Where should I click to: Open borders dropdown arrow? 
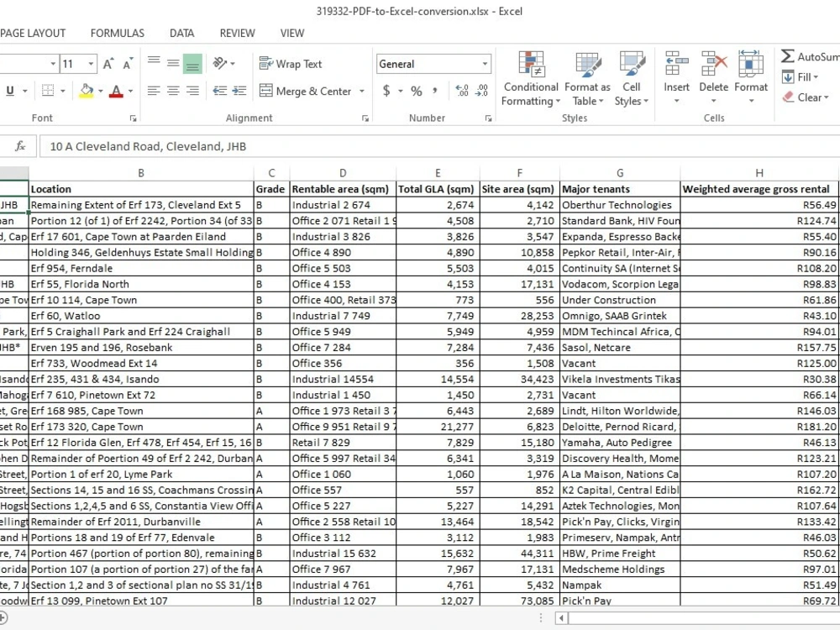click(63, 91)
